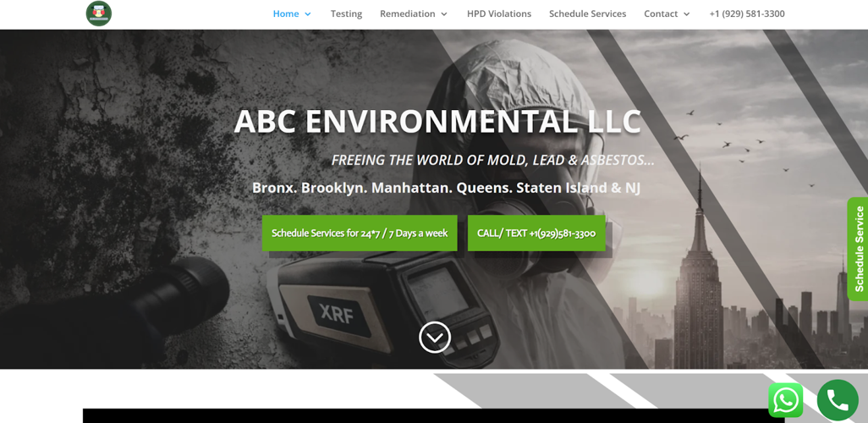Click the ABC ENVIRONMENTAL LLC hero heading
Viewport: 868px width, 423px height.
pyautogui.click(x=437, y=121)
